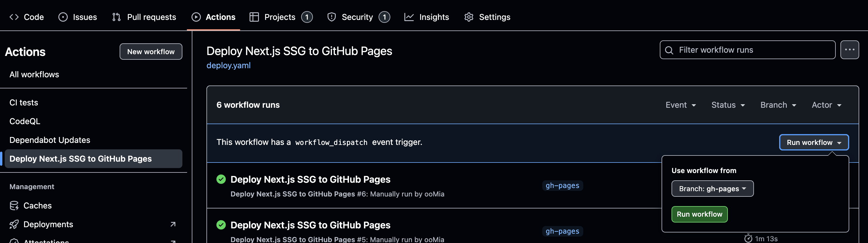The image size is (868, 243).
Task: Open run #5 Deploy Next.js SSG title
Action: [310, 225]
